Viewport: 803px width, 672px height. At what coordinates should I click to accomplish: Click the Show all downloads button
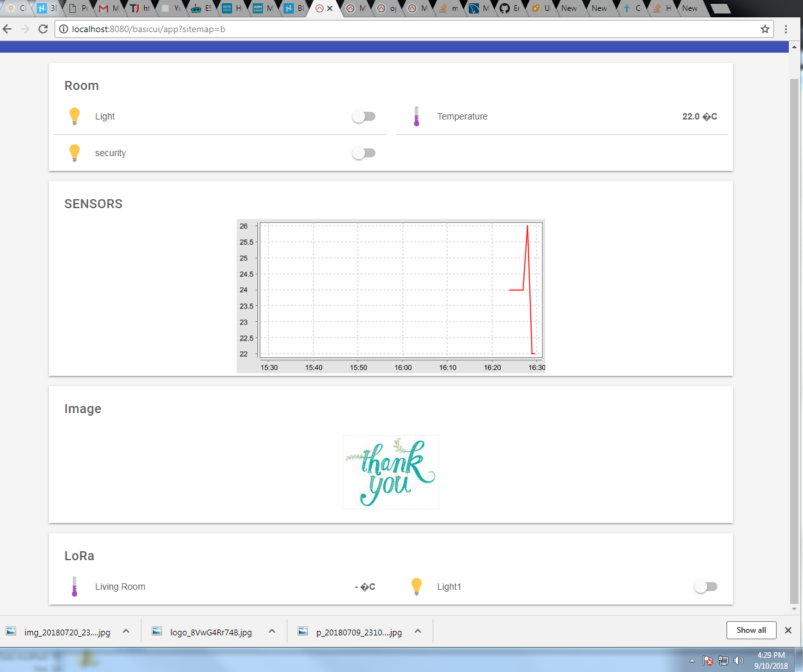751,630
